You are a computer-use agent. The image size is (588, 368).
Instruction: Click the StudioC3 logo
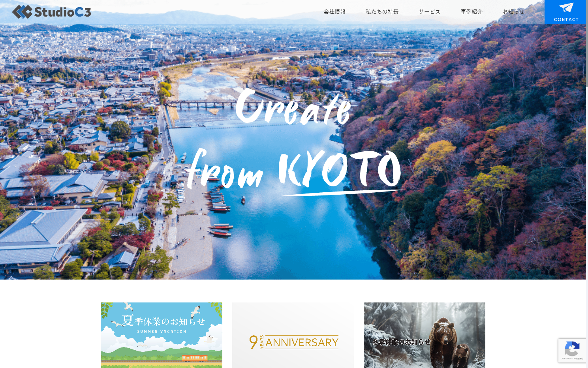[52, 12]
